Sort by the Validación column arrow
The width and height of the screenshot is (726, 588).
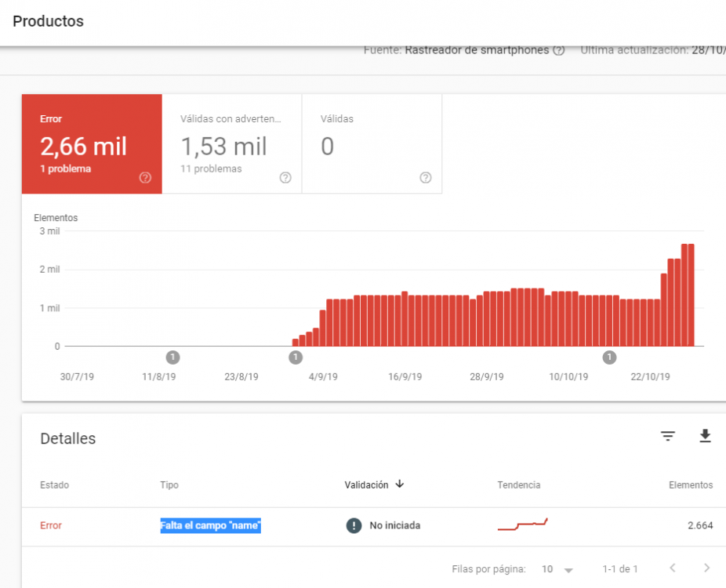click(x=400, y=485)
